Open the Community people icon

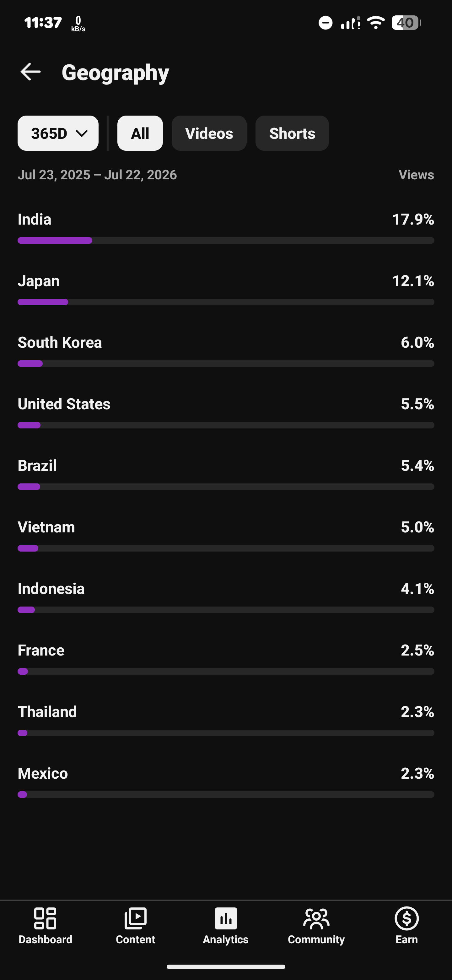tap(316, 918)
